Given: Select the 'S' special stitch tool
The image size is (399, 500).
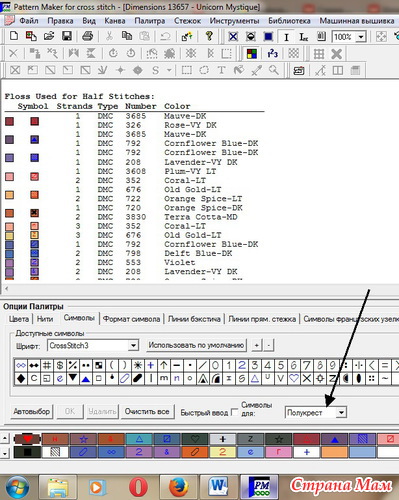Looking at the screenshot, I should (155, 70).
